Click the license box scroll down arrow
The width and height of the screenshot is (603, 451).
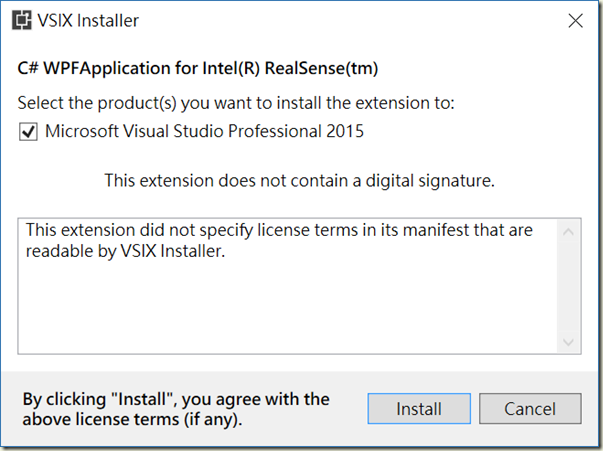pos(569,342)
